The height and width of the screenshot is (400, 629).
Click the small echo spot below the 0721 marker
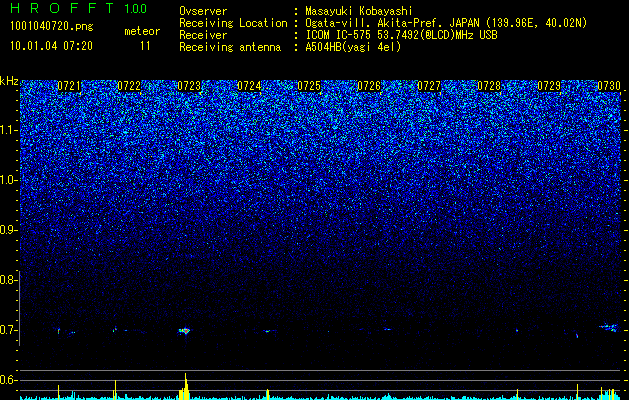59,331
